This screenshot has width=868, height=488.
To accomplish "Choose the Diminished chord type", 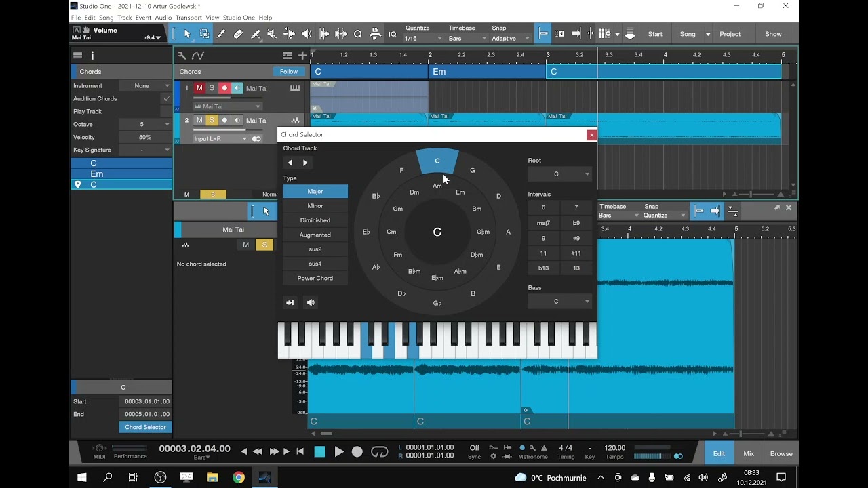I will [315, 220].
